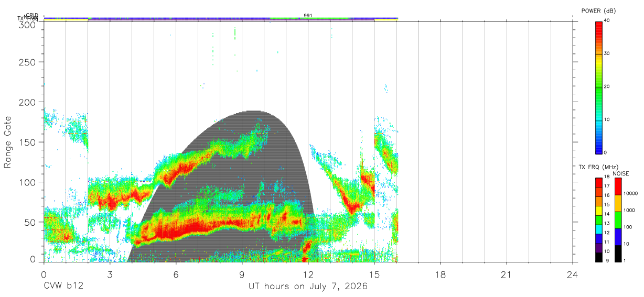
Task: Click the 150 tick label on Range Gate axis
Action: (x=27, y=142)
